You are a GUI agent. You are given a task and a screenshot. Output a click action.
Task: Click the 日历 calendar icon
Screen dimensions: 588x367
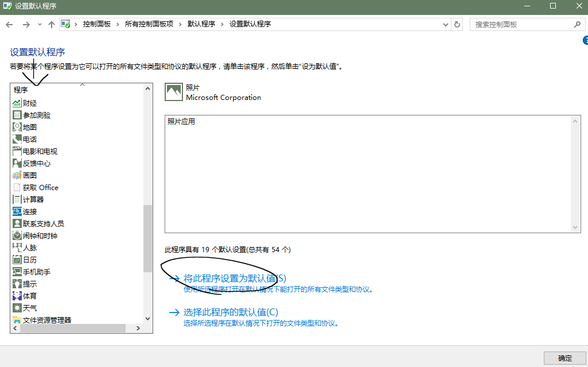(17, 260)
